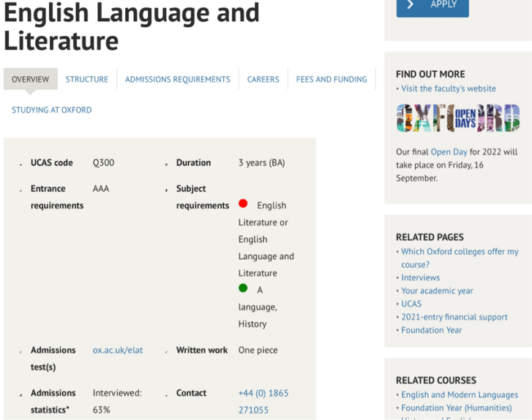Click the red essential subject indicator dot

[243, 203]
